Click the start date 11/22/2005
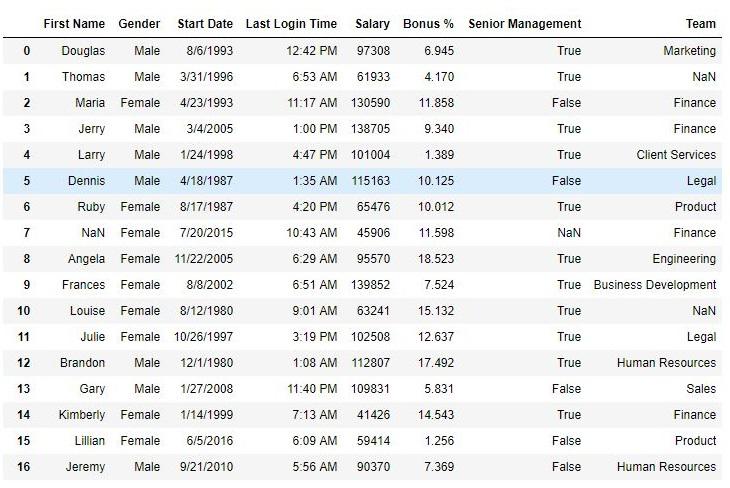730x488 pixels. [204, 259]
